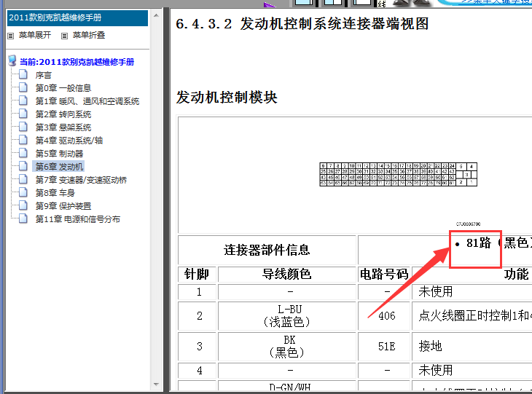
Task: Click the 07J0505700 image code label
Action: [x=468, y=224]
